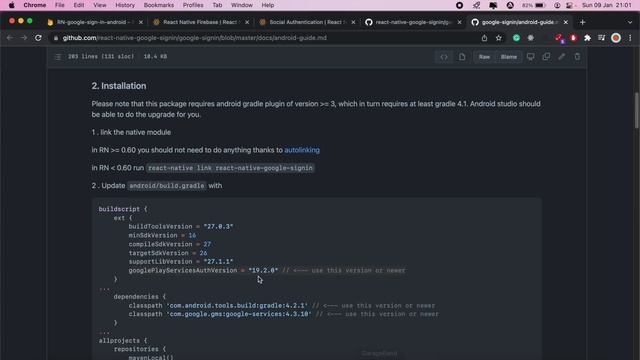Screen dimensions: 640x360
Task: Open the Edit menu
Action: (x=79, y=5)
